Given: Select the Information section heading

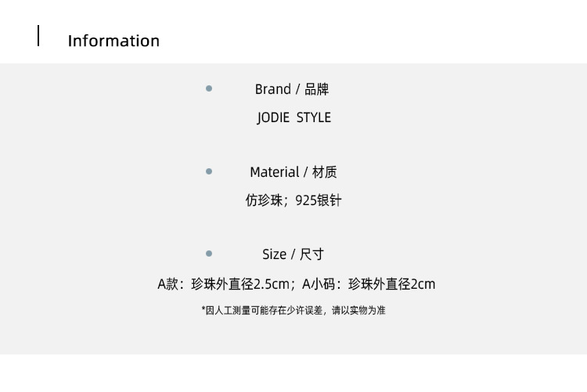Looking at the screenshot, I should click(x=113, y=41).
